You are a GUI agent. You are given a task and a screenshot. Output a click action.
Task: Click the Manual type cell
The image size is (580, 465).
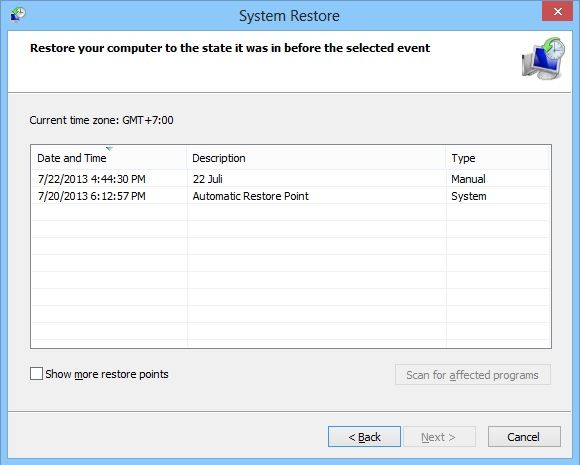pos(468,179)
